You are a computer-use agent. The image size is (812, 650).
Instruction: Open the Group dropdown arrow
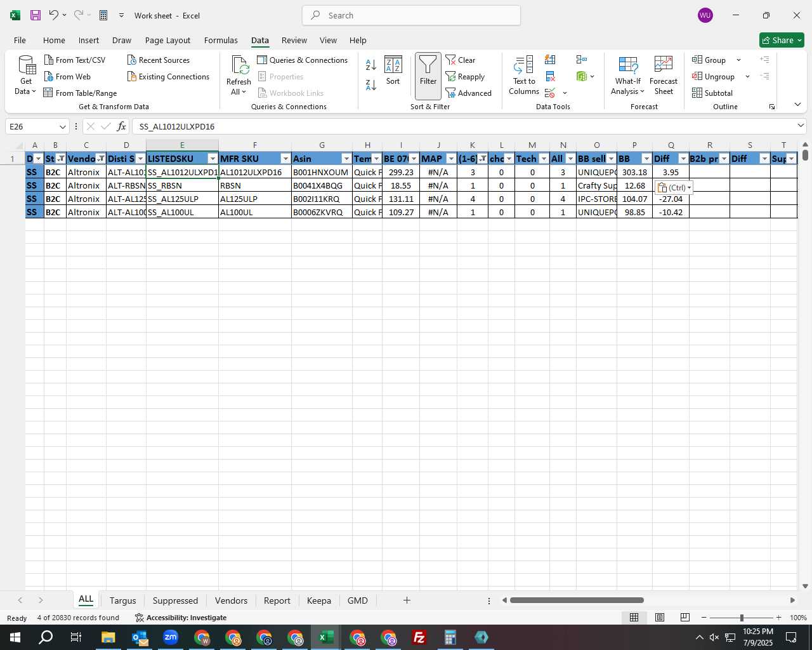tap(738, 60)
